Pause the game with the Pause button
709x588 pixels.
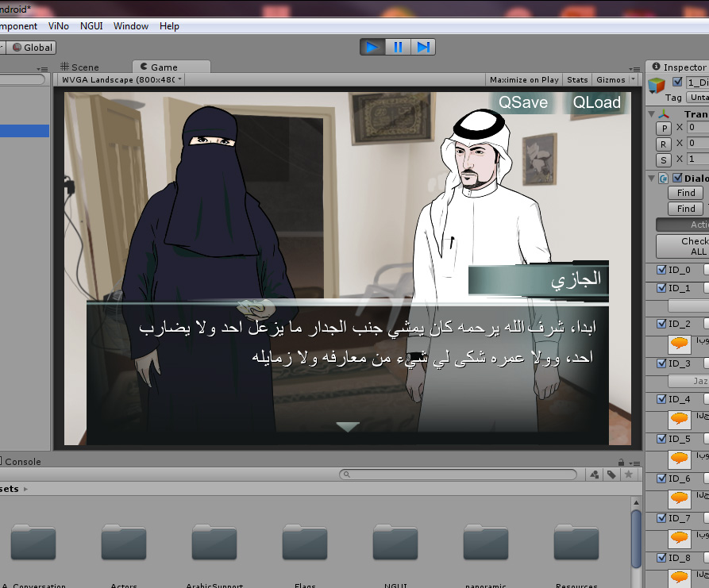[398, 47]
